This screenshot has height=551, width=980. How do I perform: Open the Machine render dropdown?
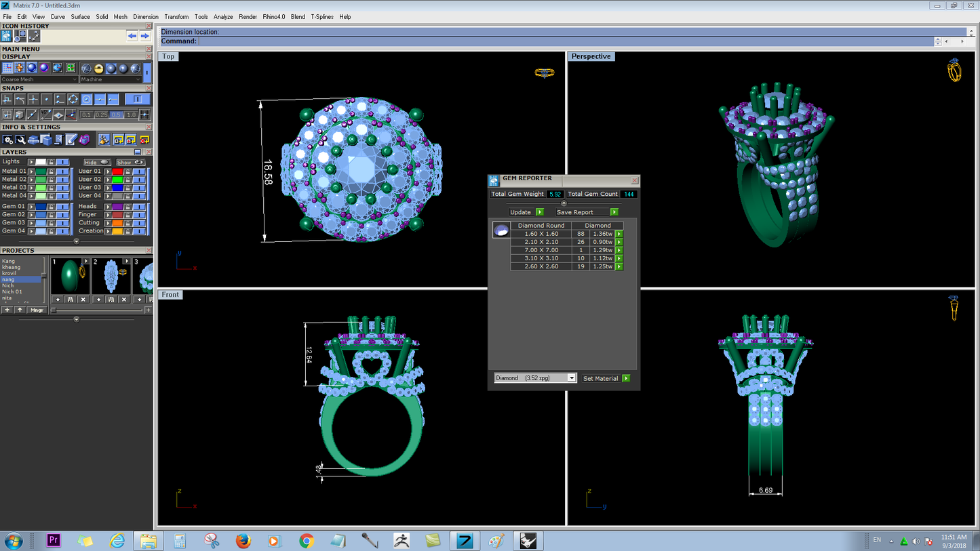[111, 79]
